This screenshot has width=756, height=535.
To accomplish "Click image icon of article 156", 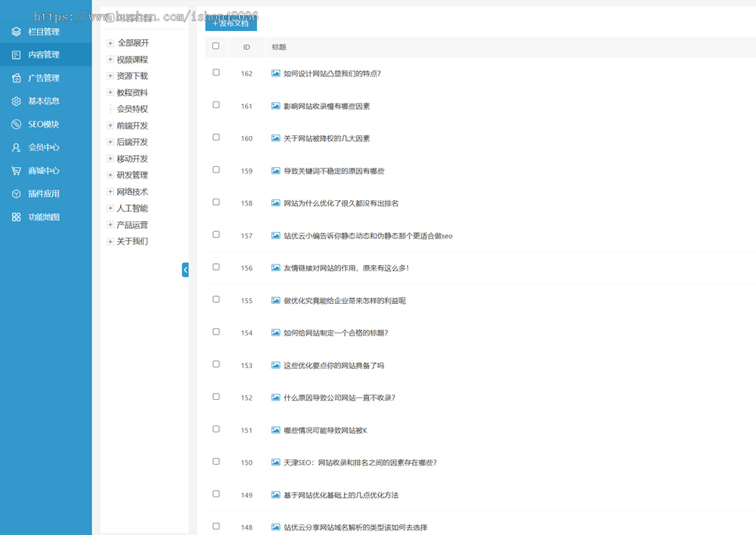I will (x=276, y=267).
